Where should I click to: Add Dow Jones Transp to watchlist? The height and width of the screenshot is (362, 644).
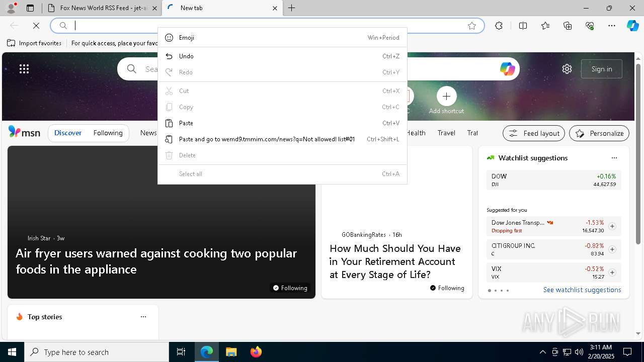coord(612,227)
